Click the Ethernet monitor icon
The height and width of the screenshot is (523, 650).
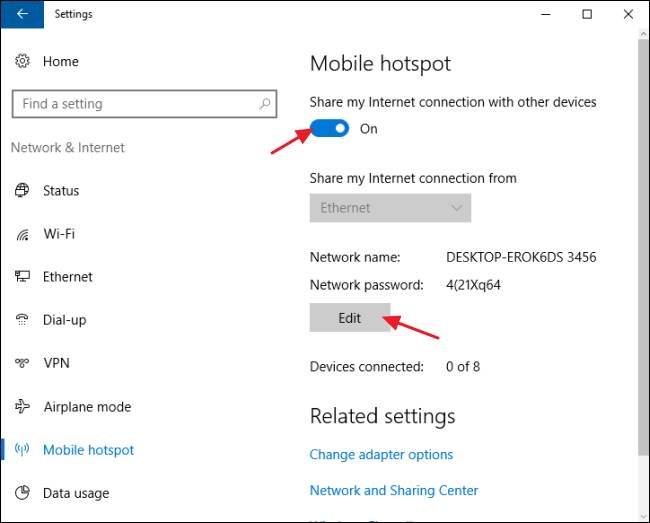[x=22, y=276]
